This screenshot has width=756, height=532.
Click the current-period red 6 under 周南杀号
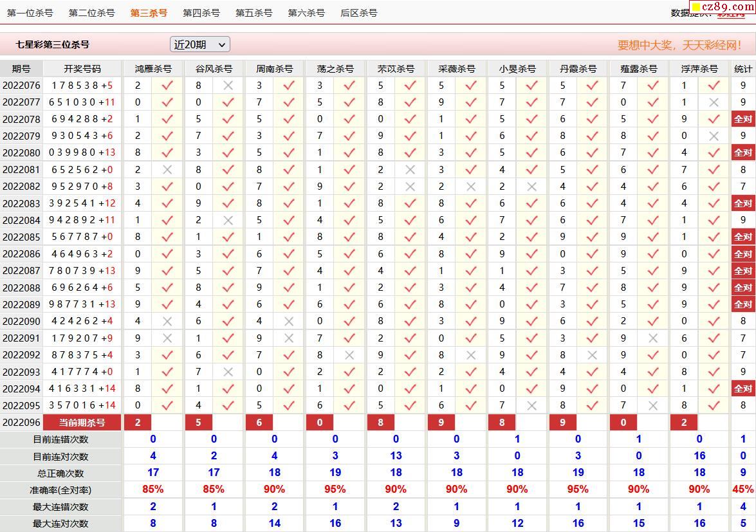tap(259, 423)
